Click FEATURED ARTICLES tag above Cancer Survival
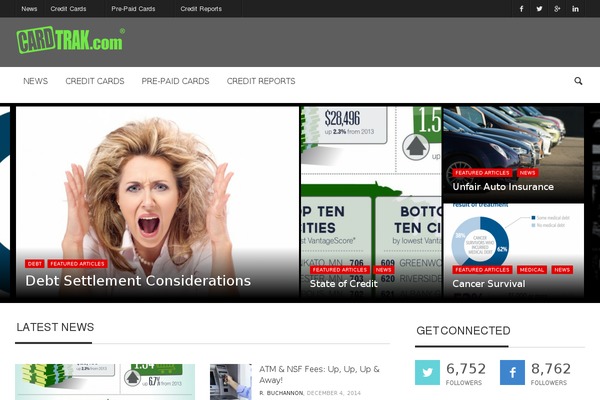The height and width of the screenshot is (400, 600). 482,270
